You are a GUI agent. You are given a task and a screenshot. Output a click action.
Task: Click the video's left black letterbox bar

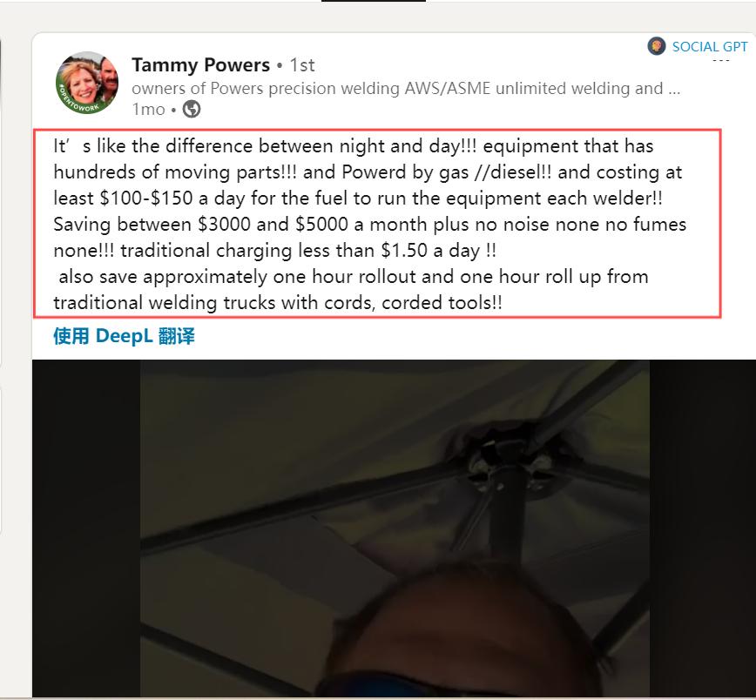(x=86, y=528)
